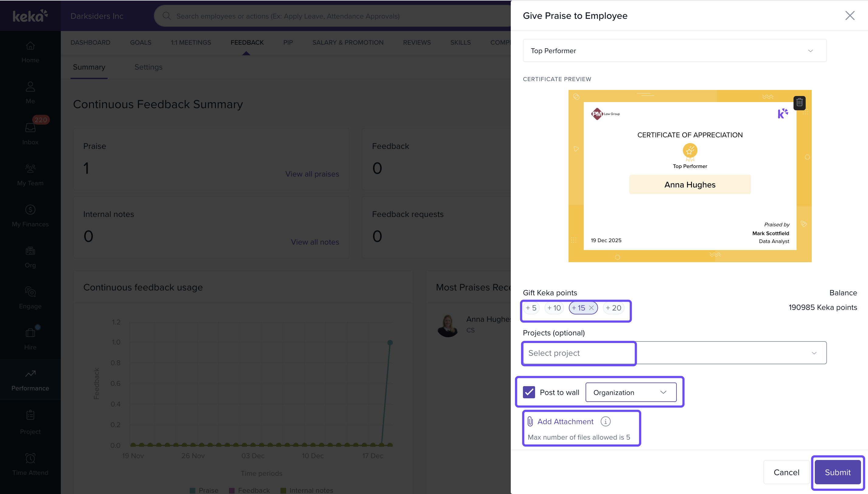
Task: Open Hire section in the sidebar
Action: 30,339
